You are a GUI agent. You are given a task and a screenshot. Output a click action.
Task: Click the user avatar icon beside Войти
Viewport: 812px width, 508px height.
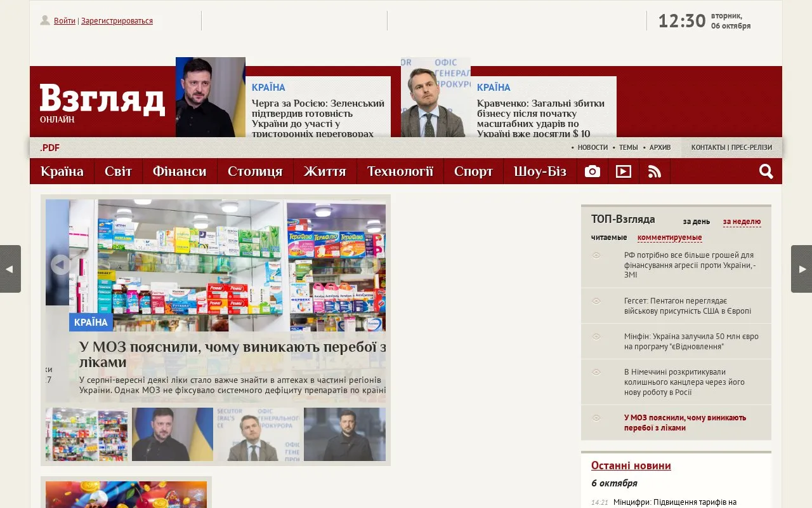pyautogui.click(x=45, y=20)
